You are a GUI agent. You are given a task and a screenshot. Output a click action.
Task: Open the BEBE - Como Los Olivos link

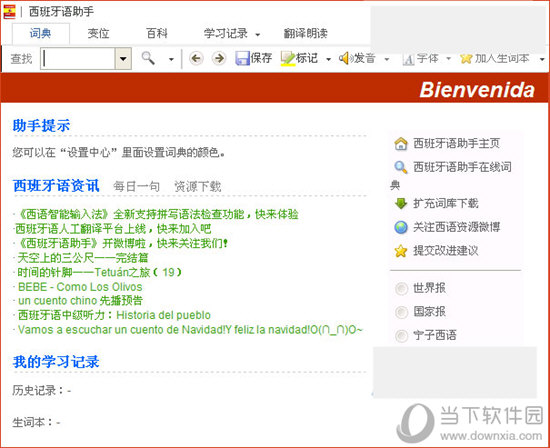pyautogui.click(x=80, y=287)
